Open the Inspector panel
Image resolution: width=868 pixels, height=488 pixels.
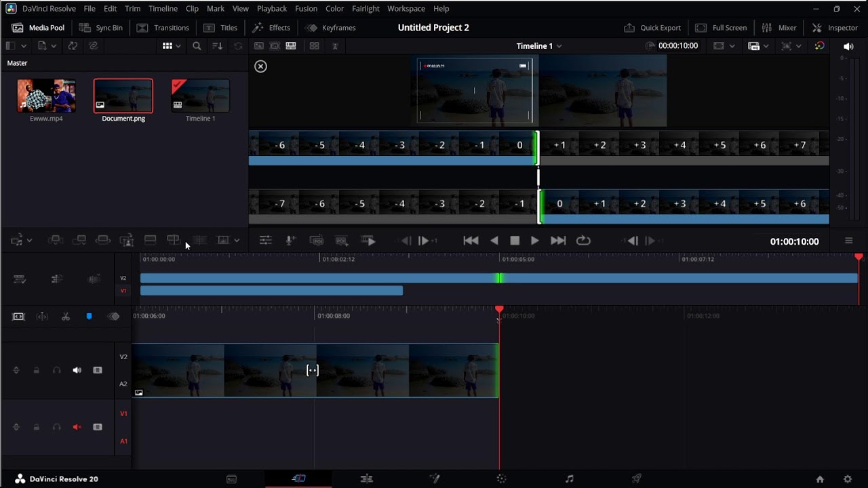[x=835, y=28]
